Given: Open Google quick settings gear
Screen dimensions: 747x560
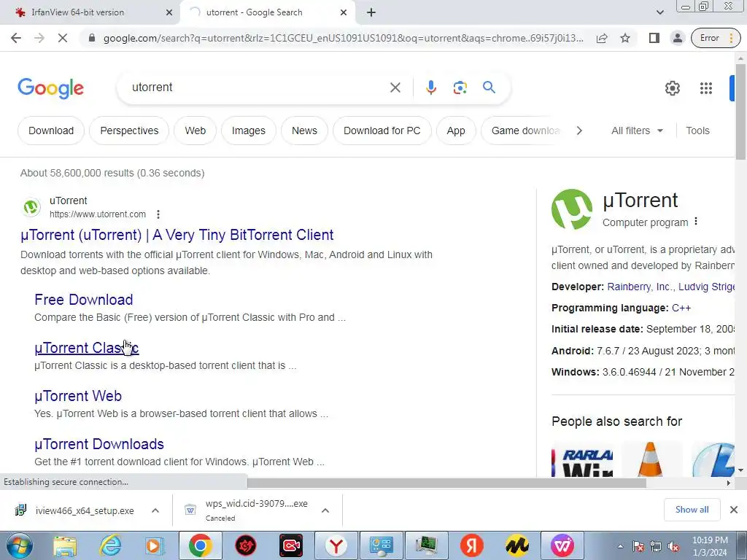Looking at the screenshot, I should point(672,88).
